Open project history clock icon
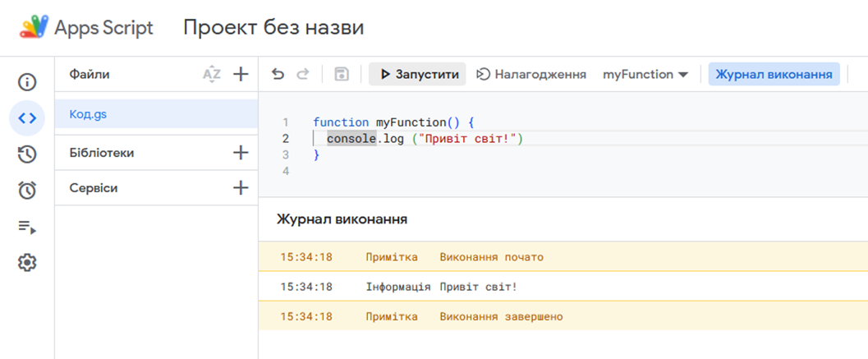868x359 pixels. pyautogui.click(x=27, y=154)
